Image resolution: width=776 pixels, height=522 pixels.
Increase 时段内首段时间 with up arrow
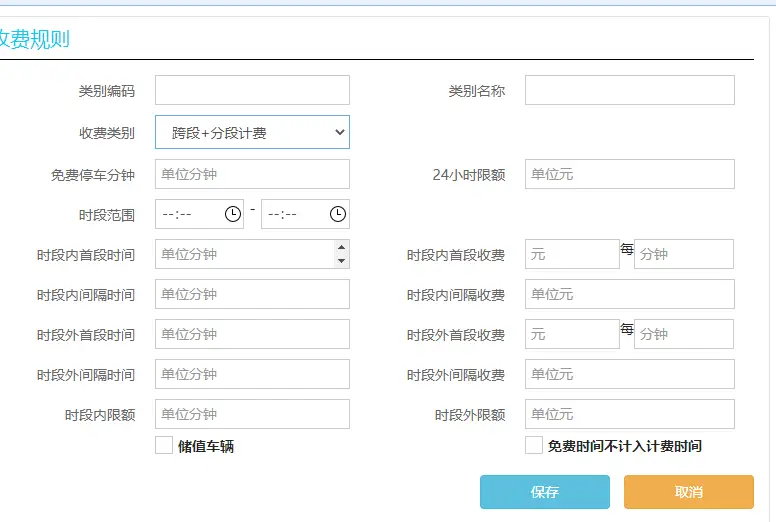pos(342,247)
